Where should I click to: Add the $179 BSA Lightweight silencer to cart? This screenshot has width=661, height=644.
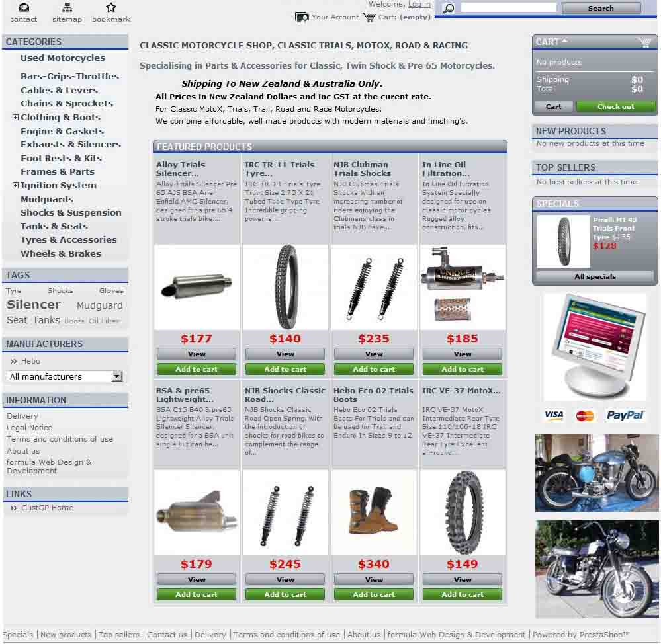pyautogui.click(x=197, y=594)
